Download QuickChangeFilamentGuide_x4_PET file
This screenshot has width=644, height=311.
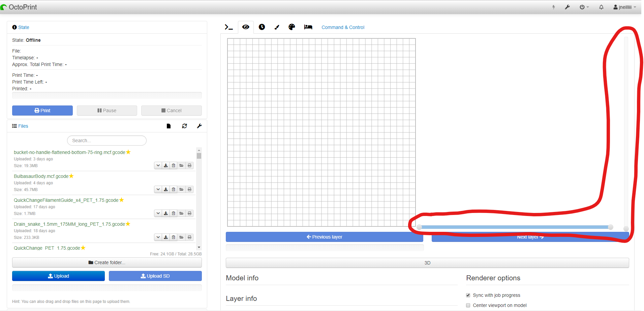[165, 213]
